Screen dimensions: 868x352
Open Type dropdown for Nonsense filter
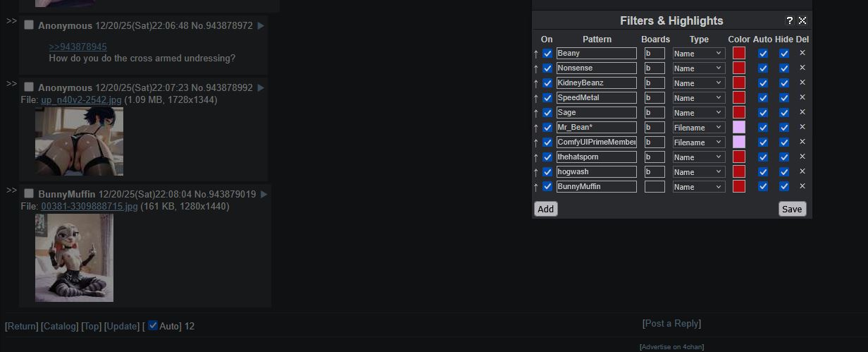pos(699,68)
